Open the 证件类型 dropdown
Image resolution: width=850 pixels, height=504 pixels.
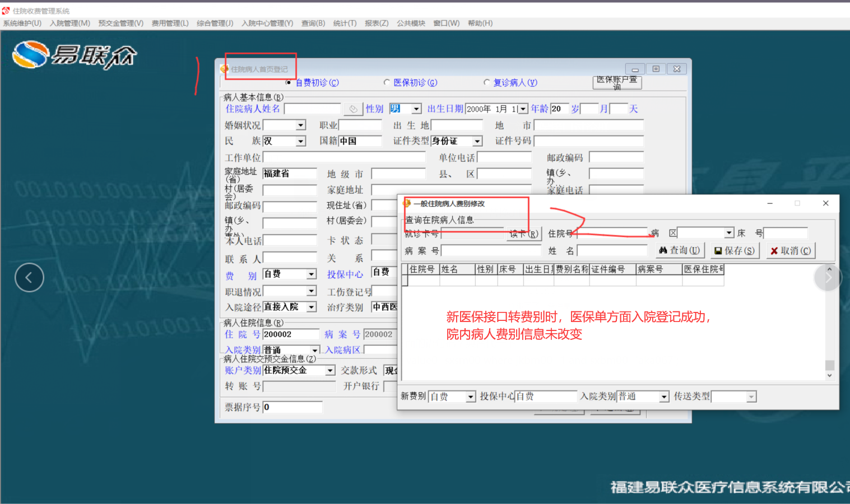(x=477, y=141)
